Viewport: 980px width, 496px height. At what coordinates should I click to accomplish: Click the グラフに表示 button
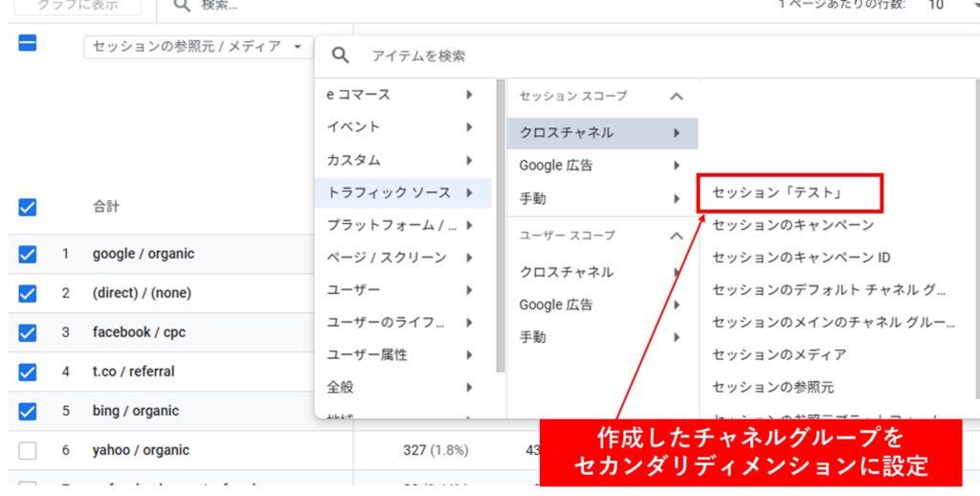coord(77,6)
